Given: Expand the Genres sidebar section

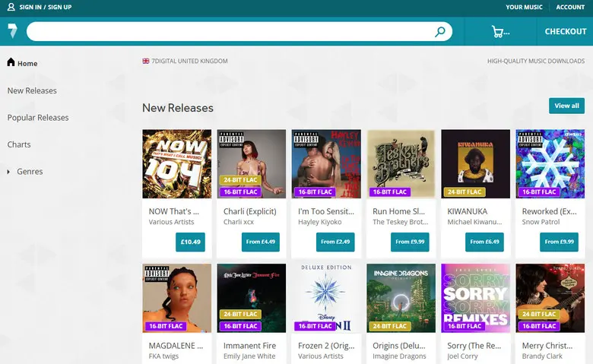Looking at the screenshot, I should pyautogui.click(x=9, y=172).
